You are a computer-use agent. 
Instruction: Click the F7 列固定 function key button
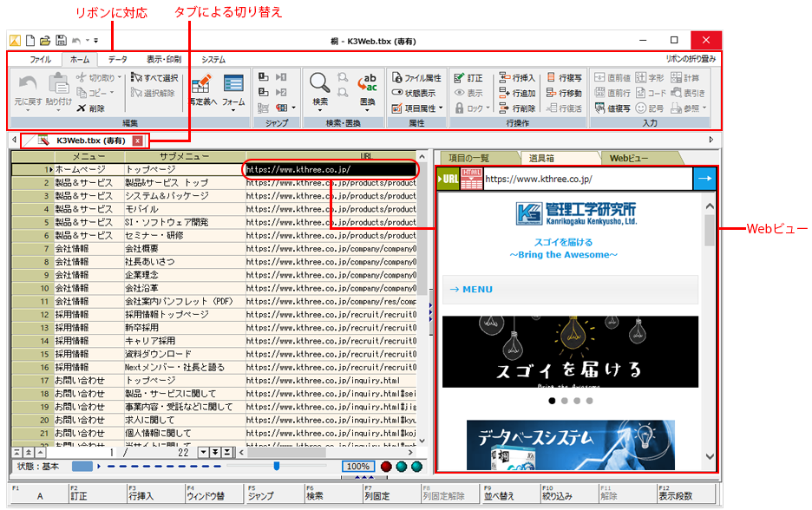coord(391,493)
